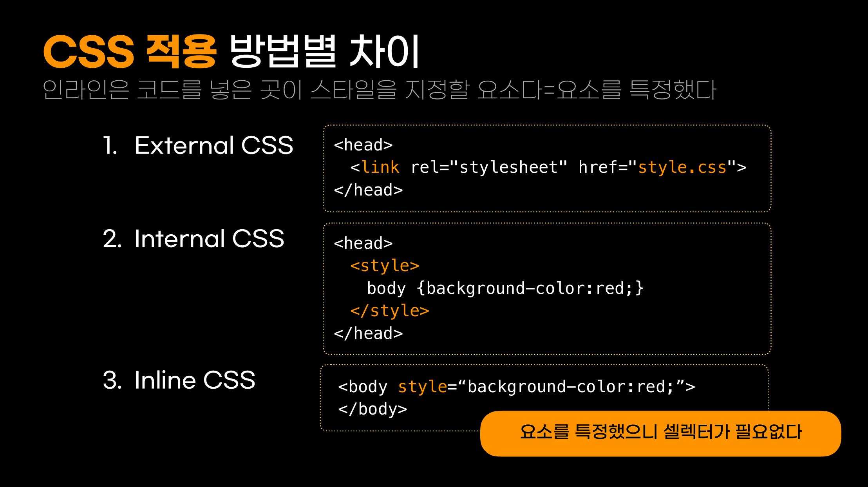
Task: Select the '2. Internal CSS' list item
Action: coord(193,239)
